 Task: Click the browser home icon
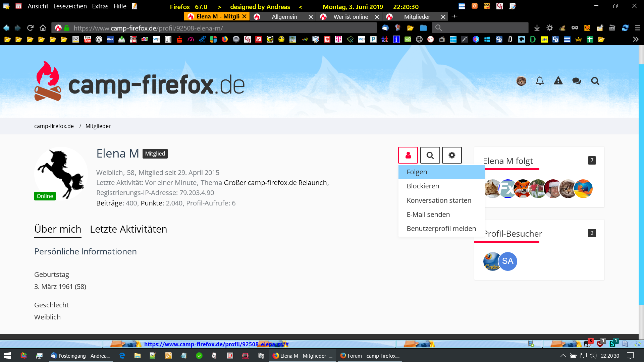point(43,28)
